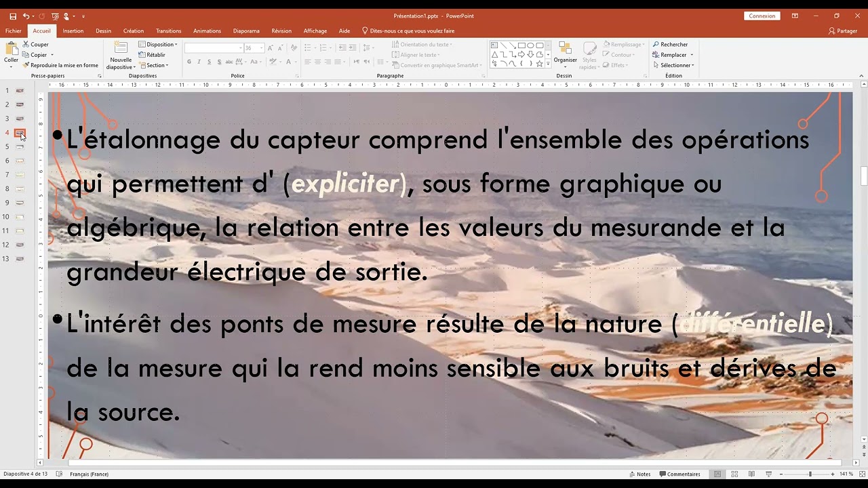Click zoom out minus button

pos(781,474)
